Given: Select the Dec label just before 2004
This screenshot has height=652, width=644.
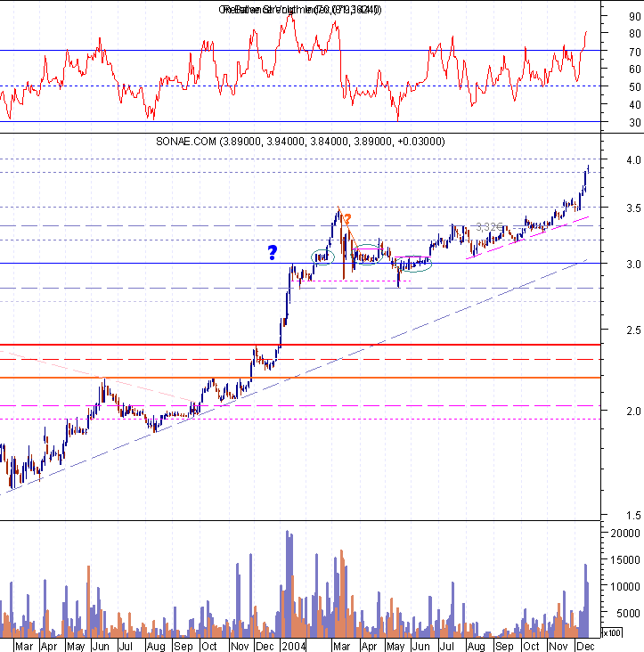Looking at the screenshot, I should (265, 646).
